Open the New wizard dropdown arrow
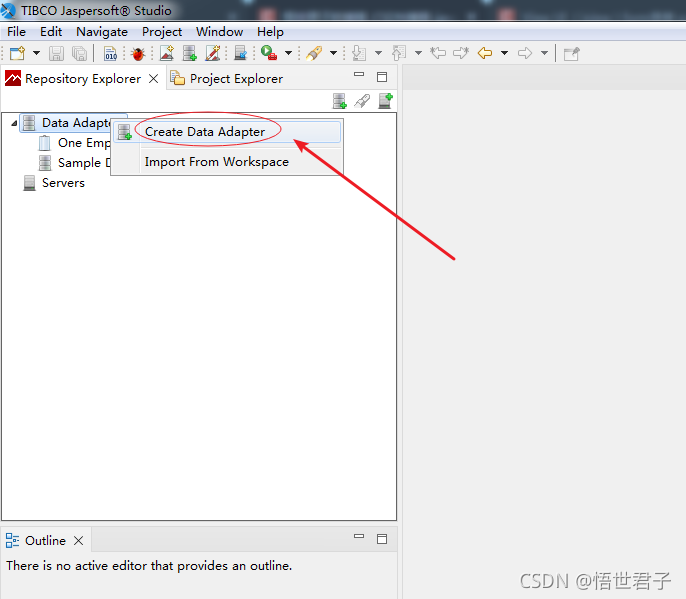The image size is (686, 599). (x=36, y=53)
